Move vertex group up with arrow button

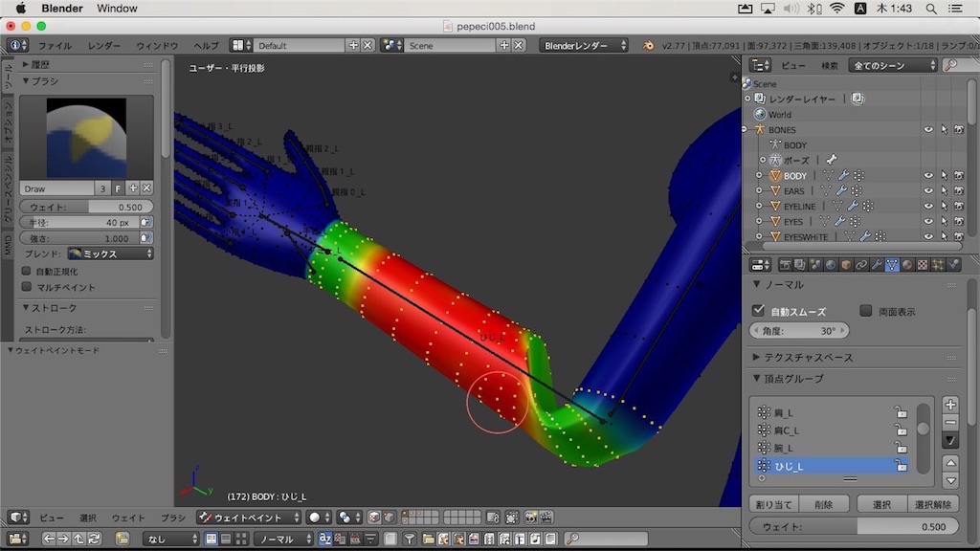[x=950, y=463]
